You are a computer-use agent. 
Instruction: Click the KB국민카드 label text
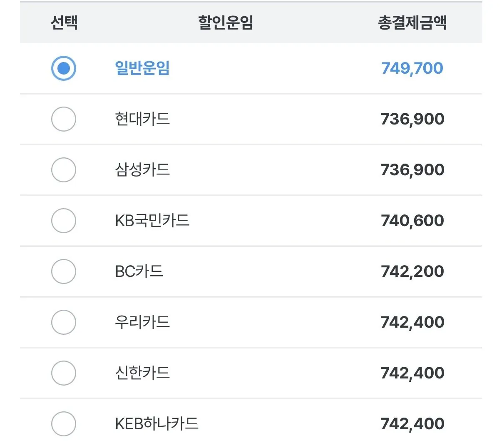tap(152, 220)
